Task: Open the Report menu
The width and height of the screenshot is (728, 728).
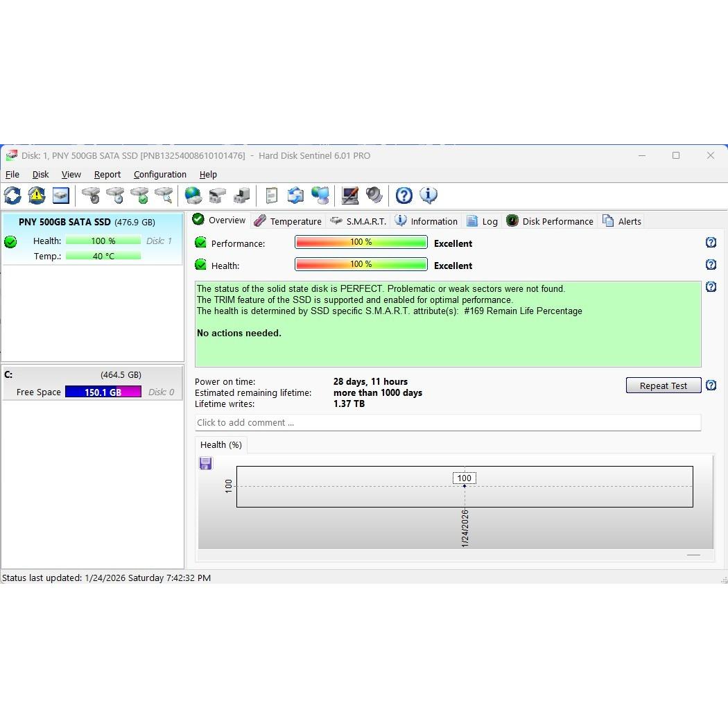Action: (x=107, y=175)
